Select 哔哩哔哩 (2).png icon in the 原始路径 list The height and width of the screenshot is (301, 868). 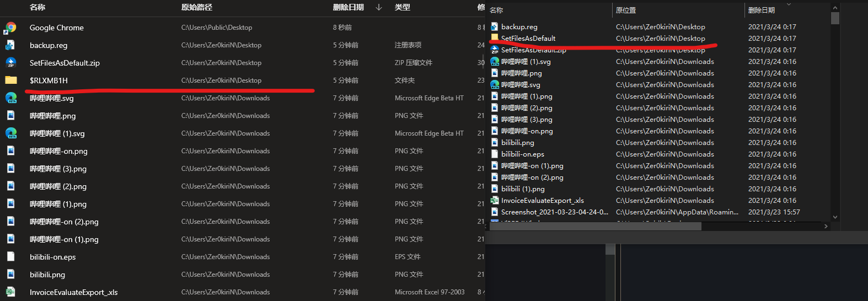10,186
